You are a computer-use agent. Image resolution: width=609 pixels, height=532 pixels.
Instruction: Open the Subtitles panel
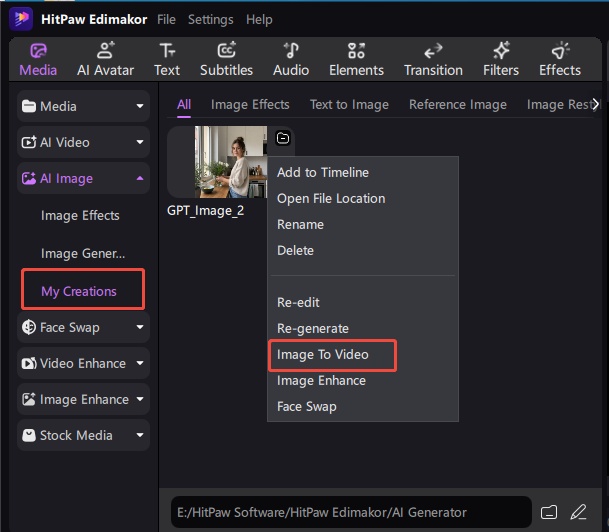(226, 60)
